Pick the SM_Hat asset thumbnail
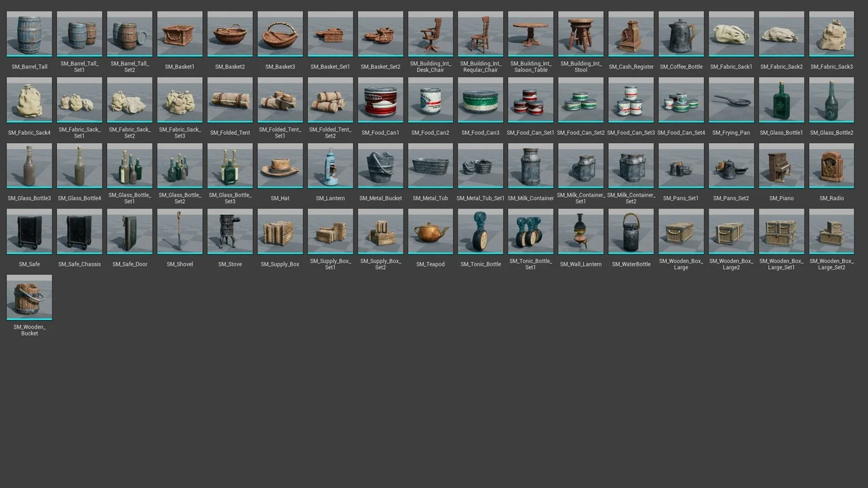Viewport: 868px width, 488px height. 280,165
